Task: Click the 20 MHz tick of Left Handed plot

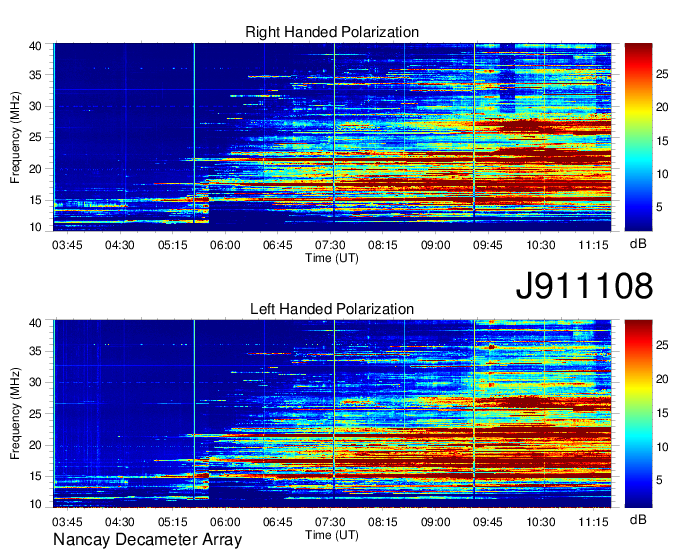Action: (36, 445)
